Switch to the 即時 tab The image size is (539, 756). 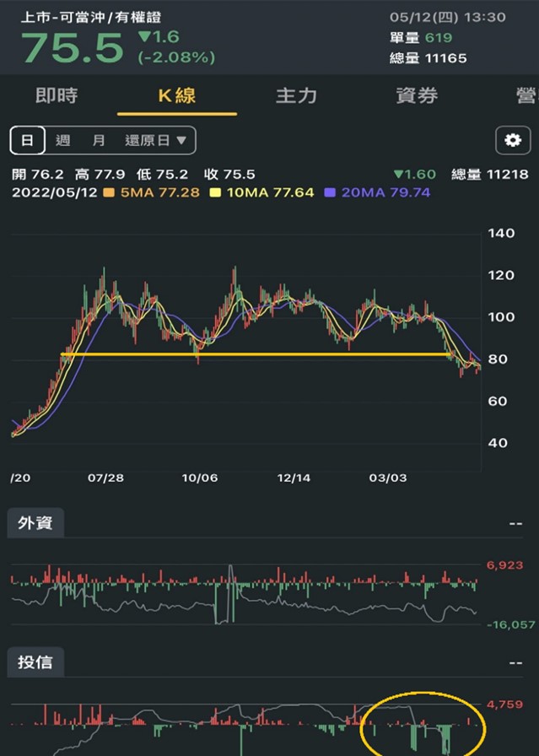point(57,95)
